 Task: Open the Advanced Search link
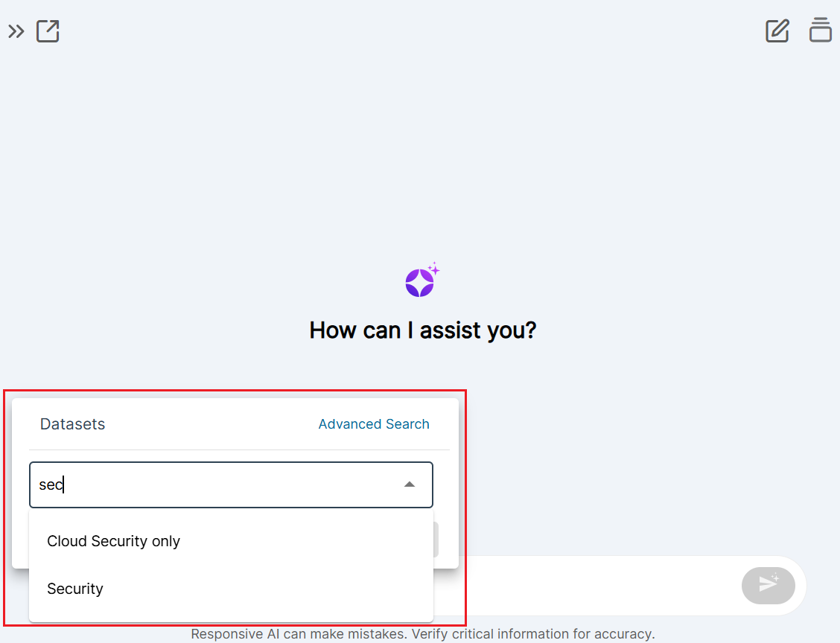(374, 424)
